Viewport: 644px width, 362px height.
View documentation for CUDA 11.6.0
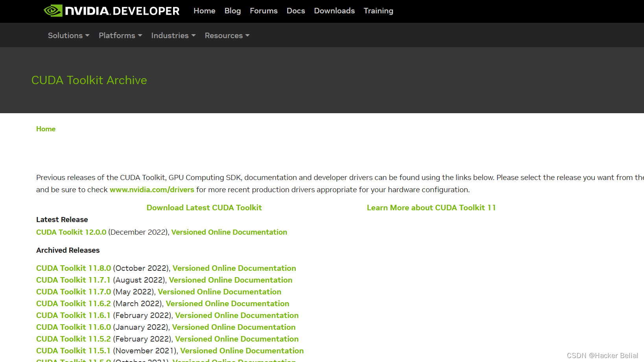234,327
